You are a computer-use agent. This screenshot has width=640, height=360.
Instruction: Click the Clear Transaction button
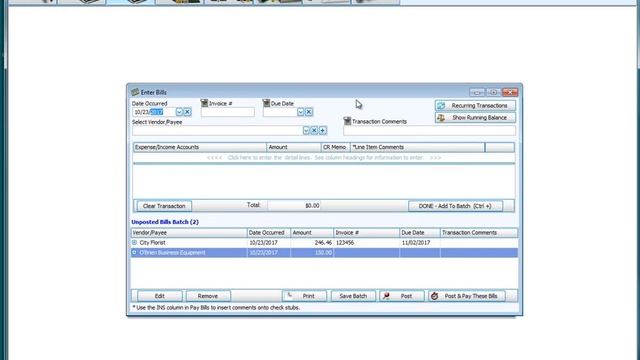pyautogui.click(x=164, y=206)
